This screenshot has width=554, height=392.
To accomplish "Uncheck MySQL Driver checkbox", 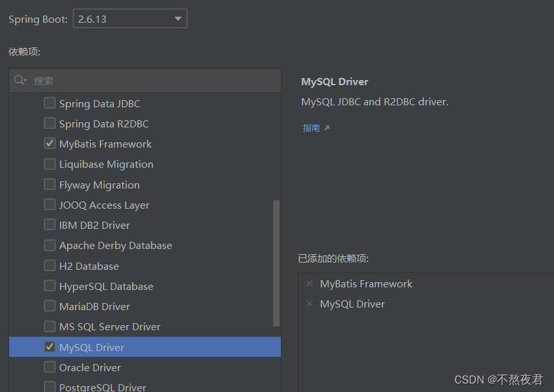I will [x=50, y=346].
